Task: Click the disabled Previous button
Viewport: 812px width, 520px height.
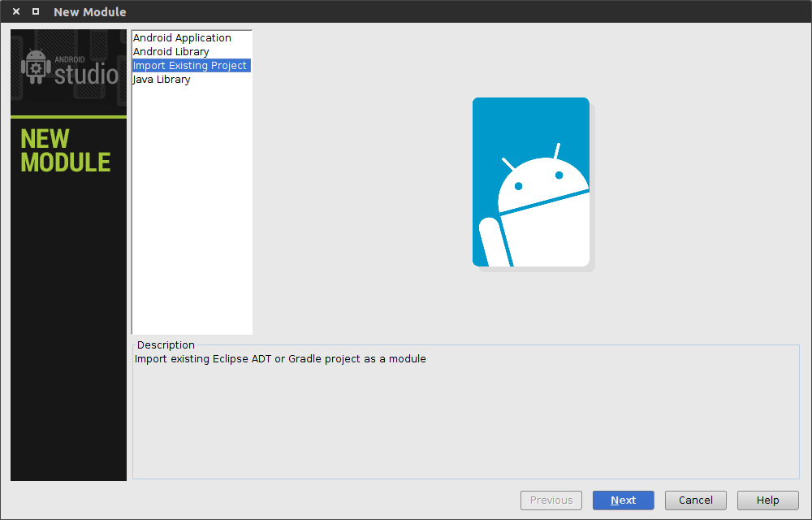Action: point(551,500)
